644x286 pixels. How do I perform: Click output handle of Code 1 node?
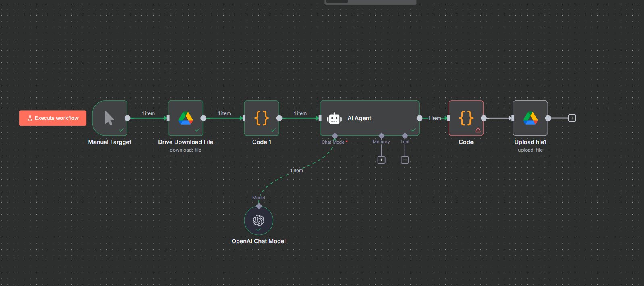(x=279, y=118)
